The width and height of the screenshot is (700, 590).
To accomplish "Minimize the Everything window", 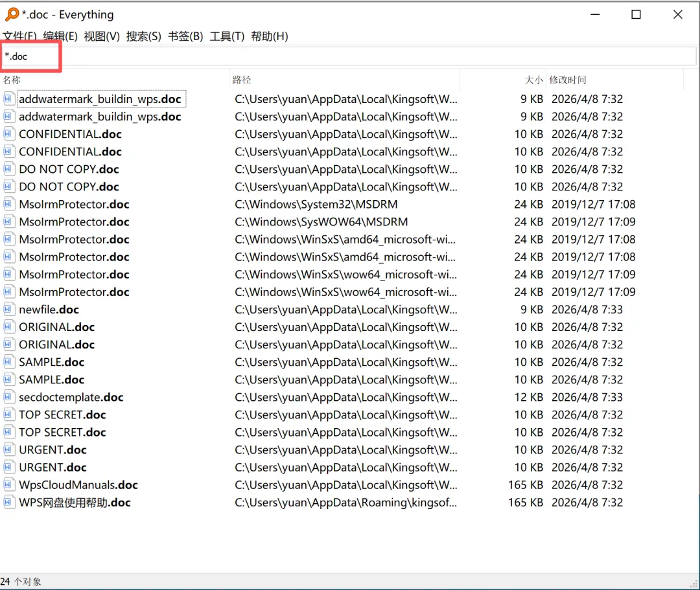I will point(595,15).
